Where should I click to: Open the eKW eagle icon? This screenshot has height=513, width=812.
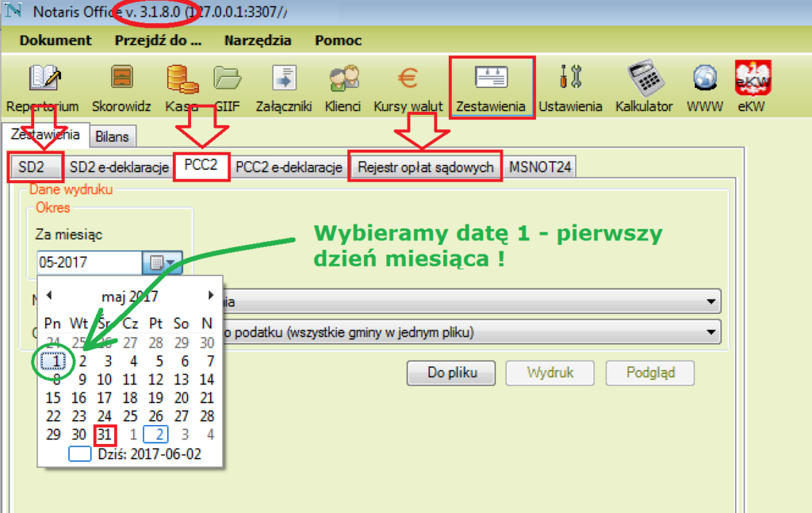click(x=753, y=88)
